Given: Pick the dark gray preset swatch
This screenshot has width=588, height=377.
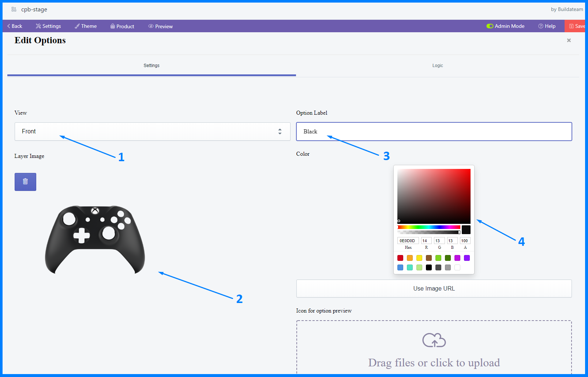Looking at the screenshot, I should pyautogui.click(x=438, y=267).
